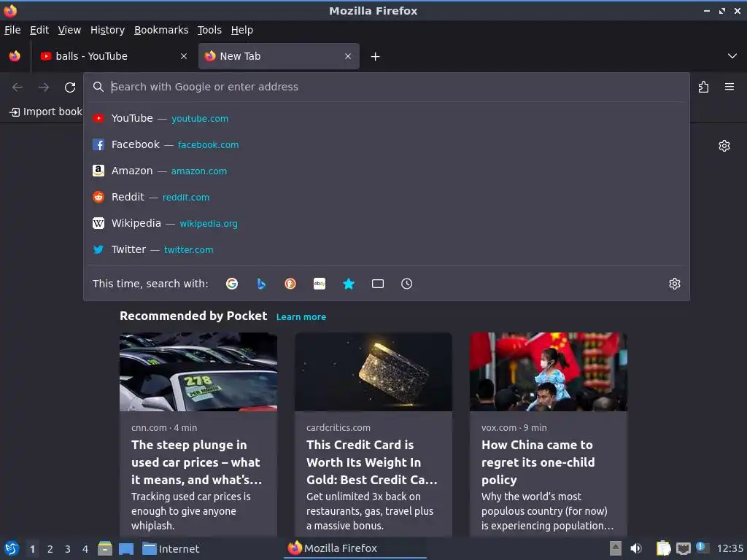Choose the Amazon amazon.com suggestion
The height and width of the screenshot is (560, 747).
pyautogui.click(x=387, y=171)
